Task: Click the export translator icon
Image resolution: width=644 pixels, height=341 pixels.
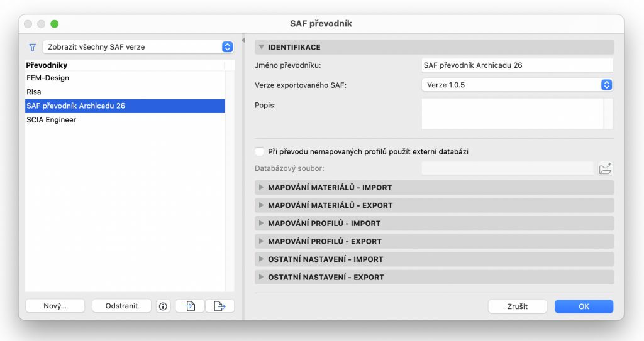Action: 219,306
